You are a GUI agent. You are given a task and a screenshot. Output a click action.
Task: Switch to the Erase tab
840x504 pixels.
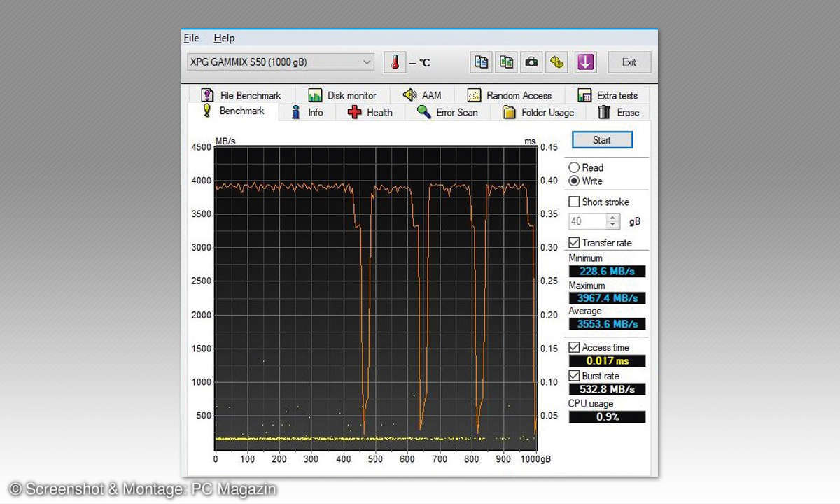point(619,112)
